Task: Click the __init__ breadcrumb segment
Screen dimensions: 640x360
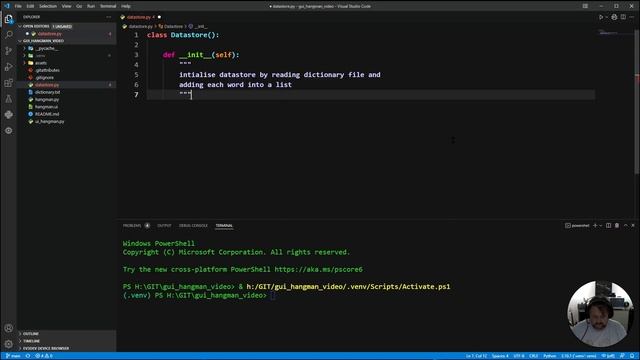Action: pos(198,27)
